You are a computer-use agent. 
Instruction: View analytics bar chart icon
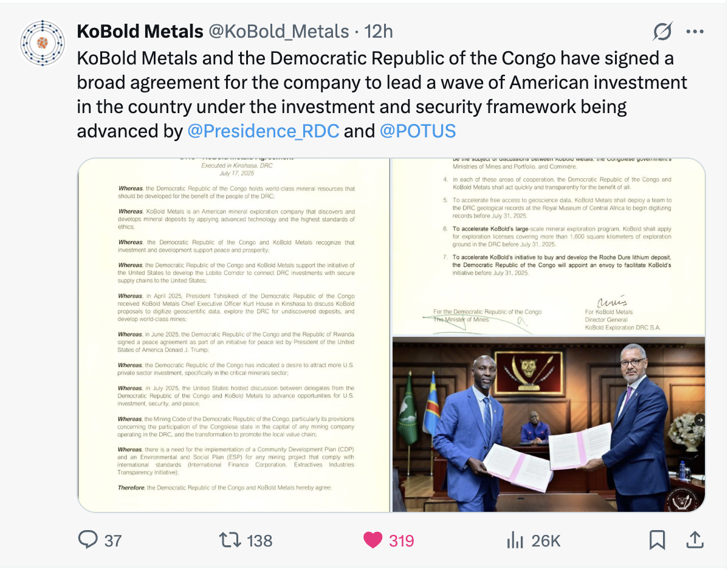click(515, 540)
